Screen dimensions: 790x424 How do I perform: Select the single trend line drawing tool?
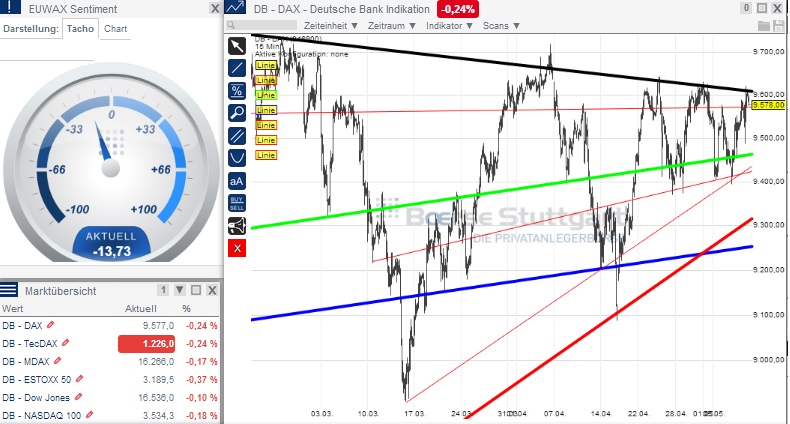tap(237, 68)
